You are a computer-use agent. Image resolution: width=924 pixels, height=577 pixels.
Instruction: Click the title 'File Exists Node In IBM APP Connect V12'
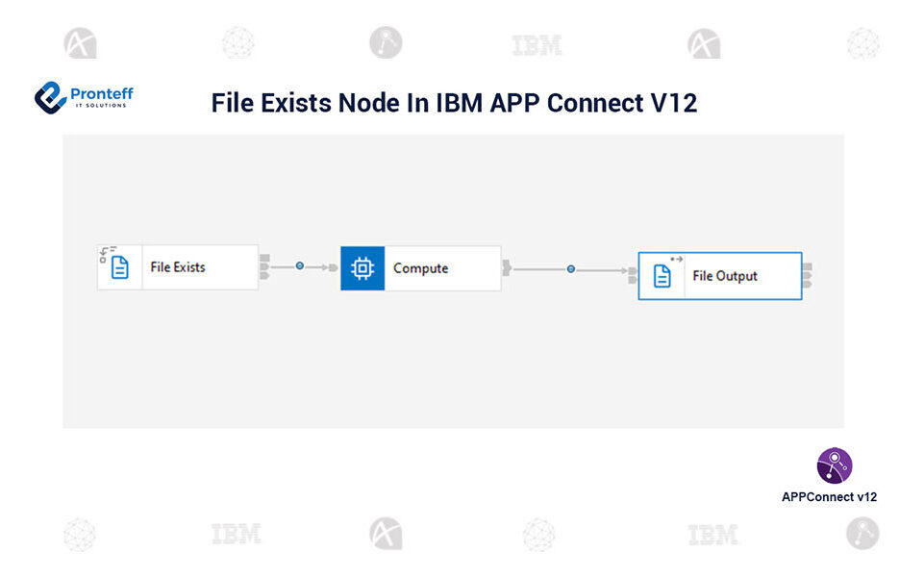click(454, 103)
